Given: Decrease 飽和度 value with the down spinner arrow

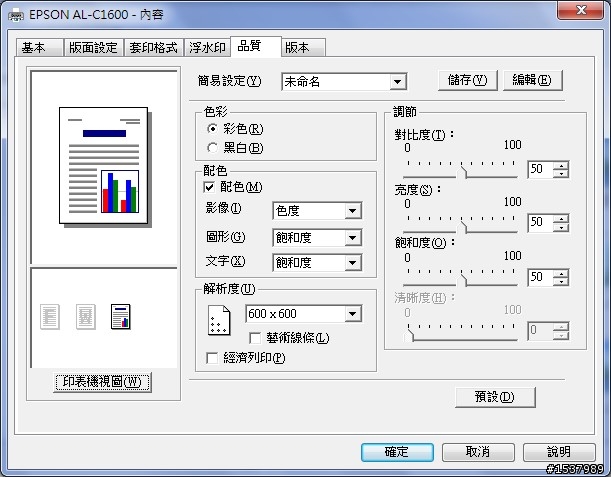Looking at the screenshot, I should click(561, 281).
